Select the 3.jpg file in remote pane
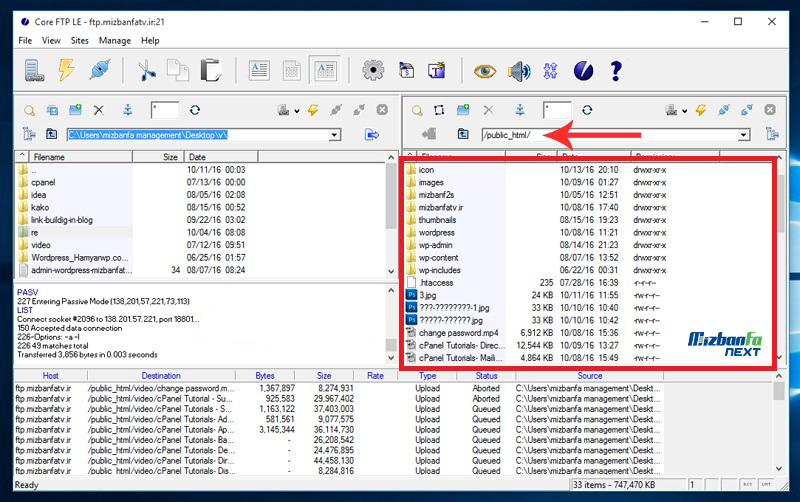 (428, 295)
